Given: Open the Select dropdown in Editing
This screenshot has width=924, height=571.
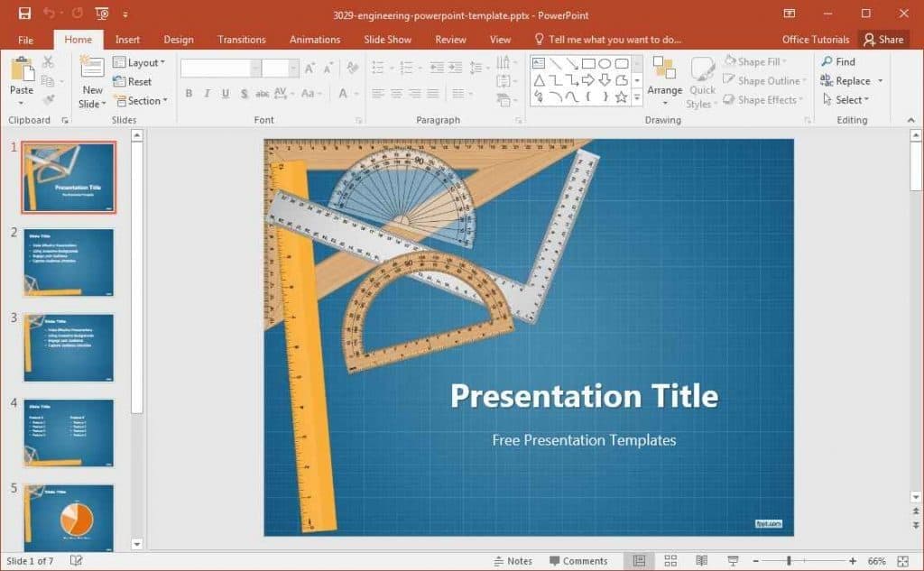Looking at the screenshot, I should (x=846, y=100).
